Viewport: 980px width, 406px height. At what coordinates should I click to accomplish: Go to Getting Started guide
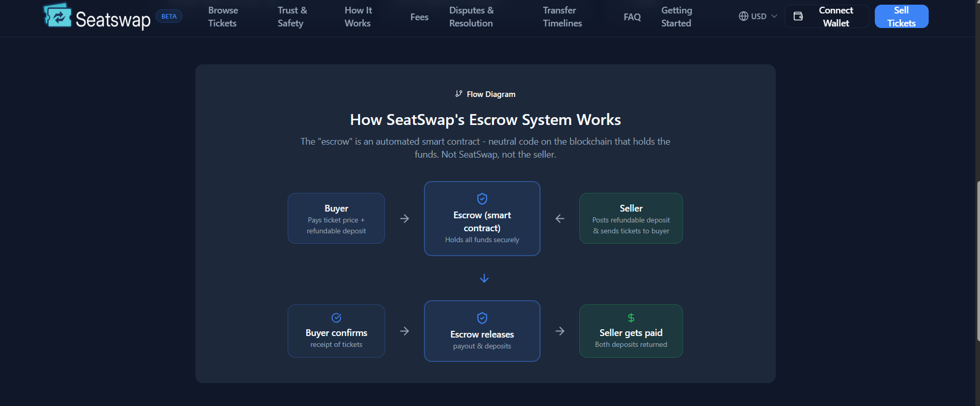tap(676, 17)
